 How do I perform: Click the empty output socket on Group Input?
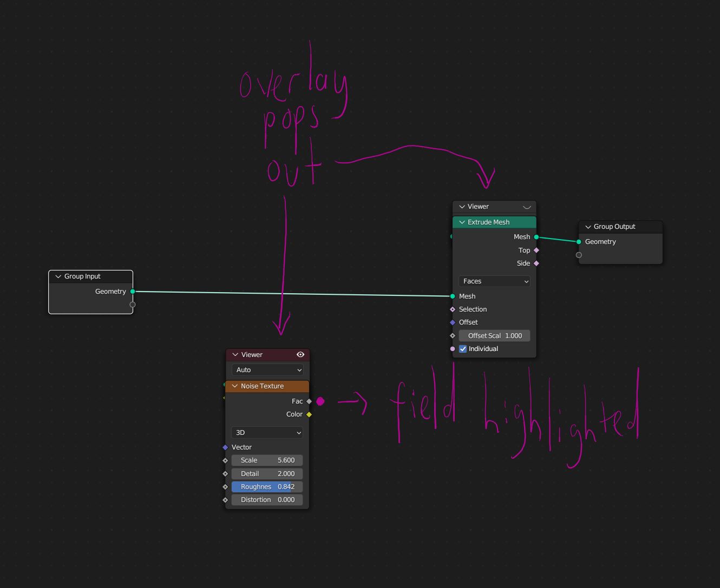click(133, 305)
